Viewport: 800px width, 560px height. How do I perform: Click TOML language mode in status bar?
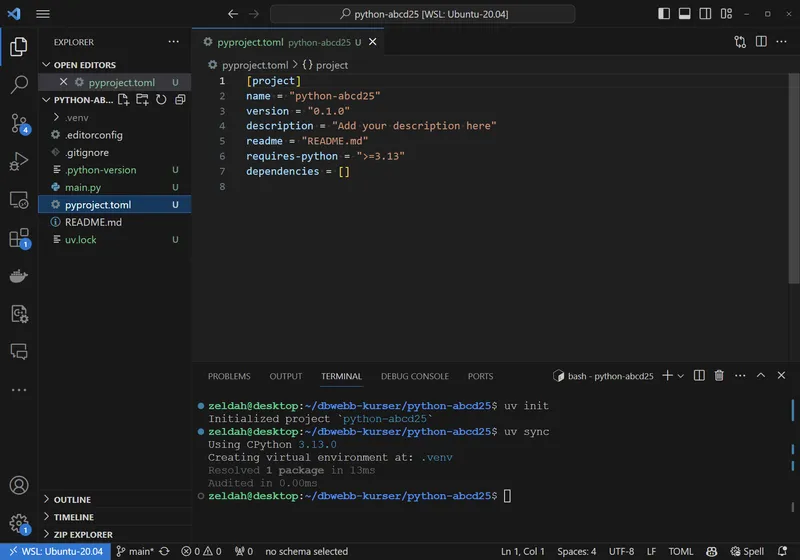(681, 551)
